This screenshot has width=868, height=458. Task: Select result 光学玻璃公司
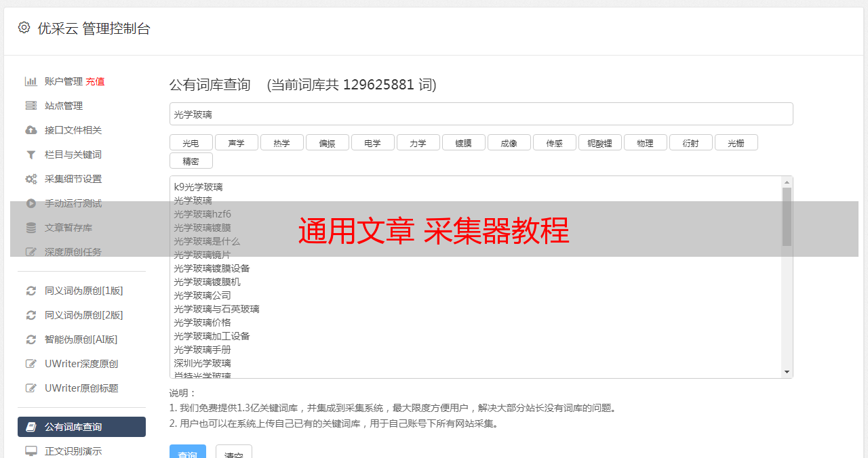(x=202, y=295)
